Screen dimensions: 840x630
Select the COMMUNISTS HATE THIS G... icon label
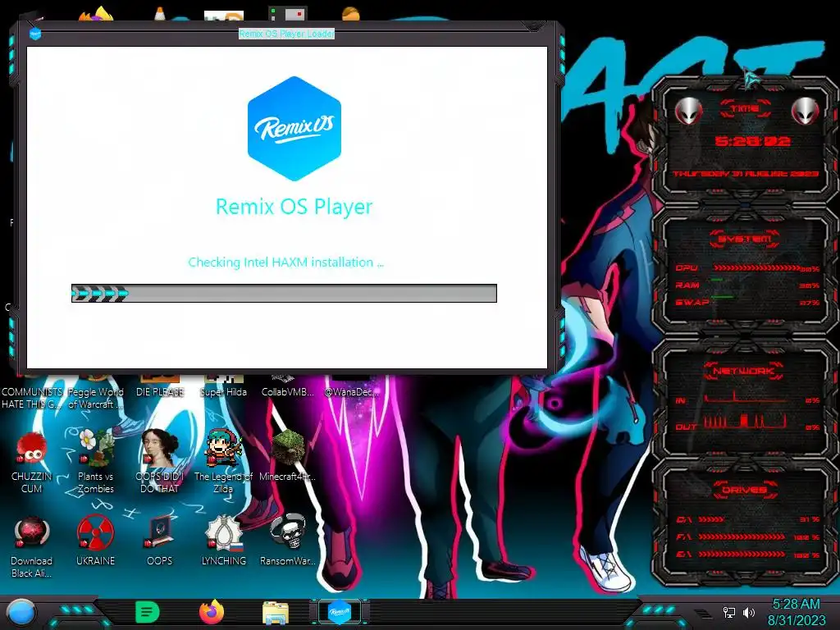(x=32, y=398)
